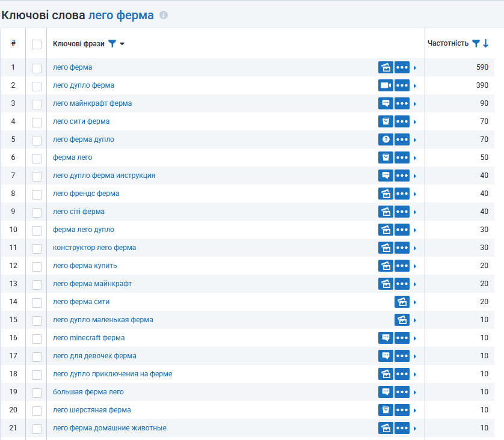This screenshot has height=440, width=504.
Task: Check the box for лего minecraft ферма
Action: (x=37, y=339)
